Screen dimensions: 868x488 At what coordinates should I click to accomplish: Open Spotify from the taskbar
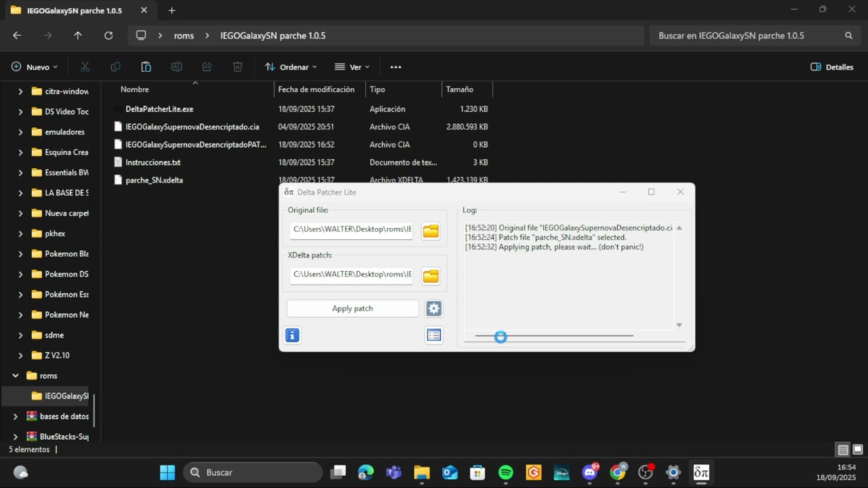[506, 472]
